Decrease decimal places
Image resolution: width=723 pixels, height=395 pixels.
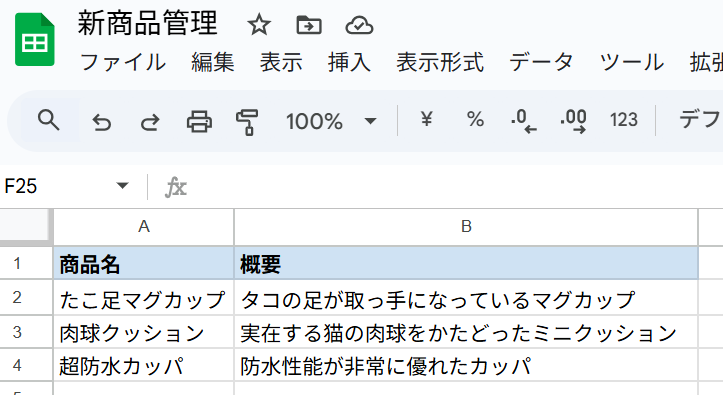(x=523, y=121)
